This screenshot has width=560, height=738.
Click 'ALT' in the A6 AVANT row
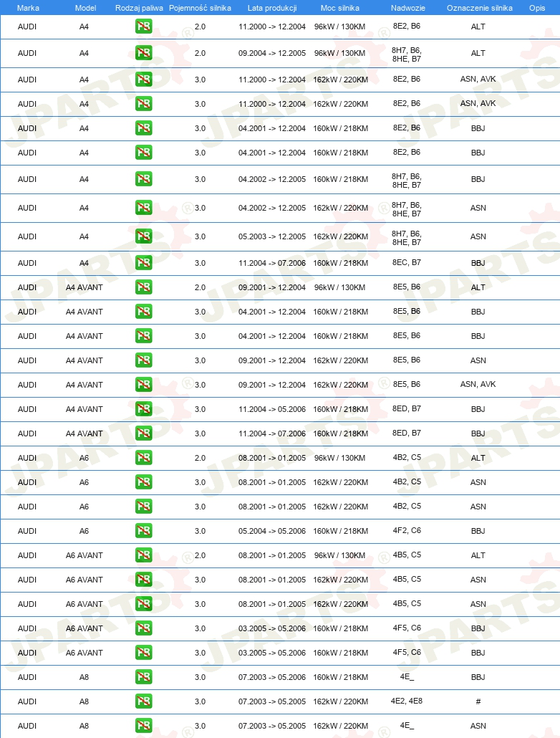478,555
